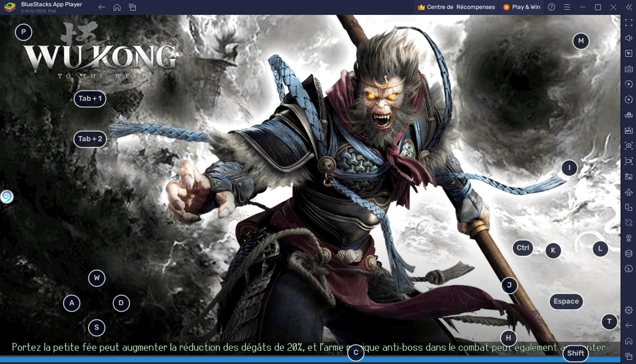Maximize the BlueStacks window
The height and width of the screenshot is (364, 636).
pyautogui.click(x=598, y=7)
